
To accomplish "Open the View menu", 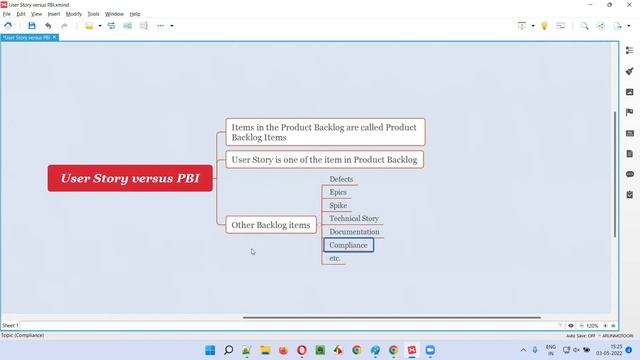I will (36, 14).
